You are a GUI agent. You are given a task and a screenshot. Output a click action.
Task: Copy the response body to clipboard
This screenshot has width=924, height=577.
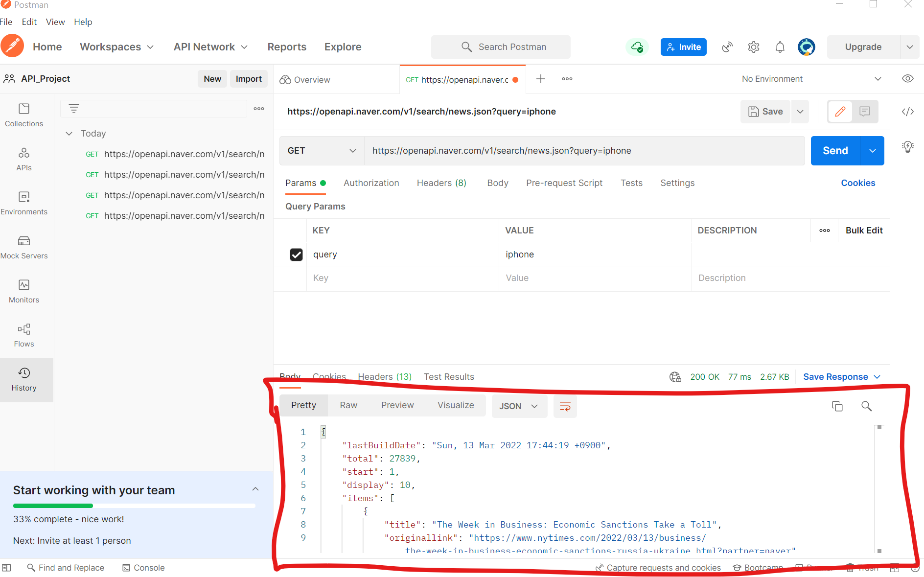(x=837, y=406)
